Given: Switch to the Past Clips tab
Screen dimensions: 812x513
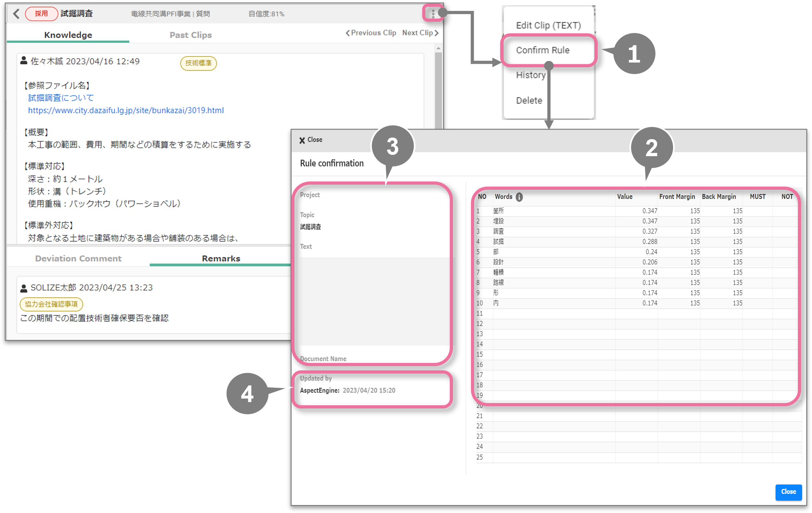Looking at the screenshot, I should click(x=191, y=35).
